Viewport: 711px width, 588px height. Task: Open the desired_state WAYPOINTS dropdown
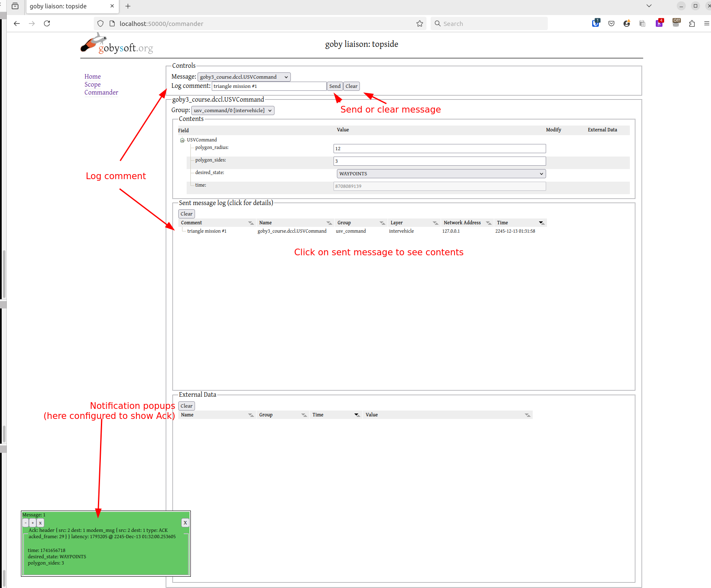[441, 174]
